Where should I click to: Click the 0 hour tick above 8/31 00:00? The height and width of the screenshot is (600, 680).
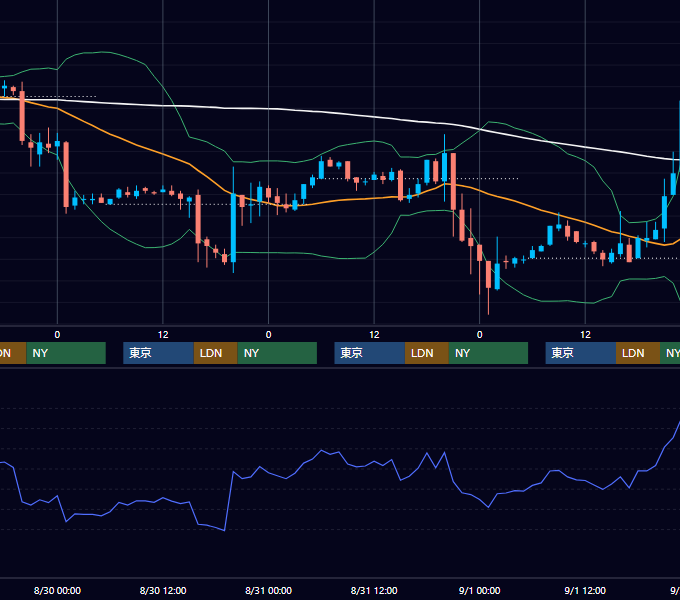(268, 335)
